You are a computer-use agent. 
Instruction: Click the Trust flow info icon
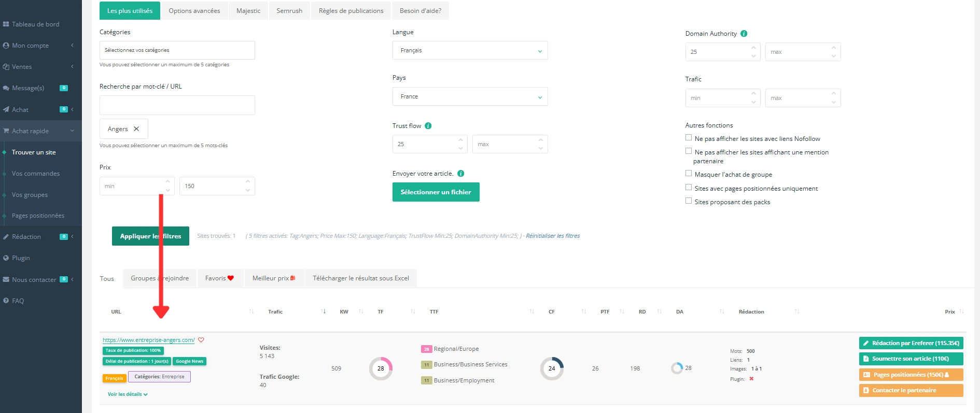point(428,126)
